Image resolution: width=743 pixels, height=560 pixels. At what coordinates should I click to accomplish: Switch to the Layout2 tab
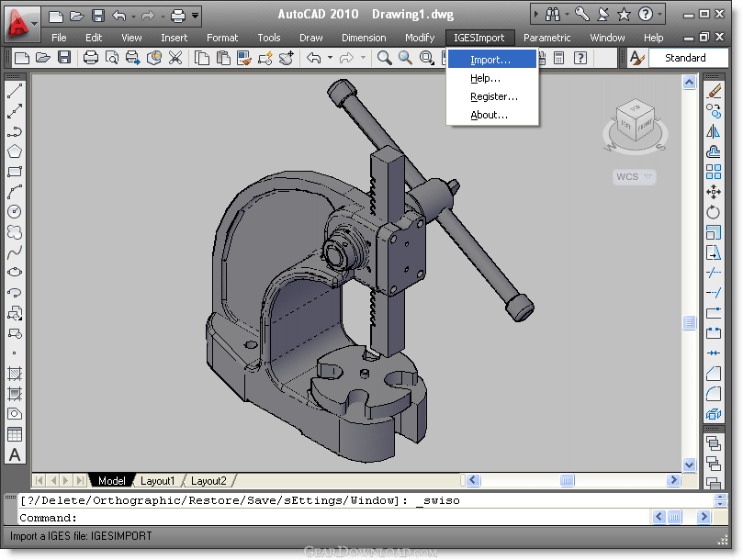[x=208, y=481]
